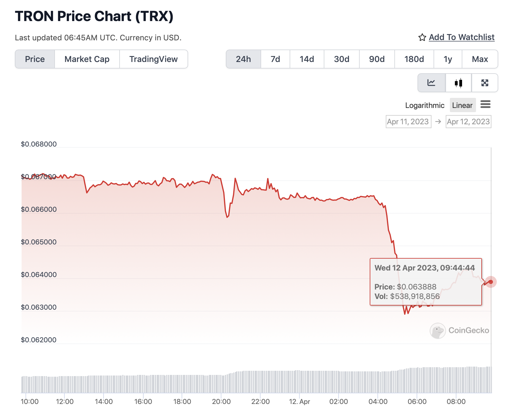
Task: Open the chart hamburger menu
Action: click(x=485, y=104)
